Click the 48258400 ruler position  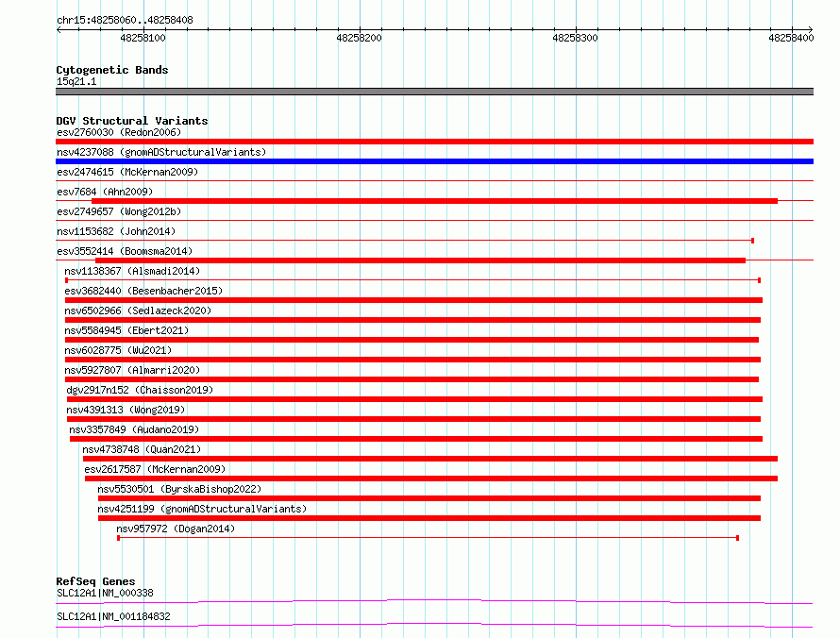tap(791, 38)
